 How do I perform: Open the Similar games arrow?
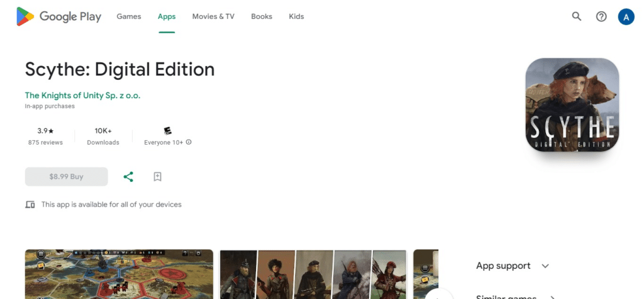(552, 296)
